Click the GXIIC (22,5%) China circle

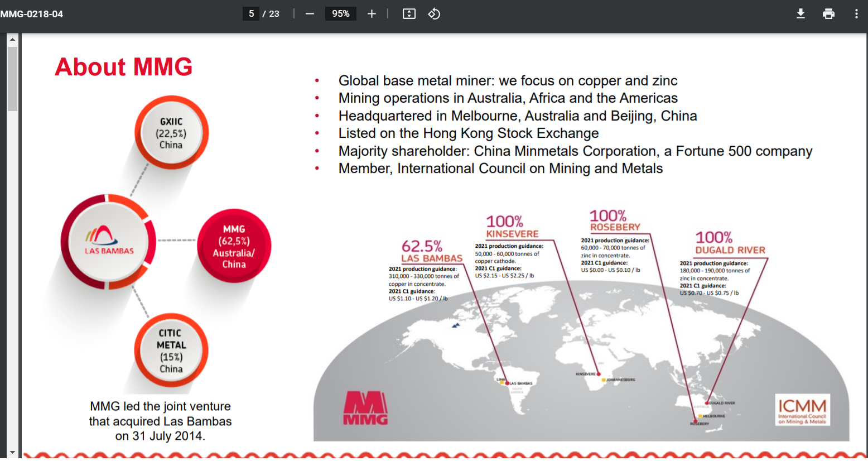[171, 133]
